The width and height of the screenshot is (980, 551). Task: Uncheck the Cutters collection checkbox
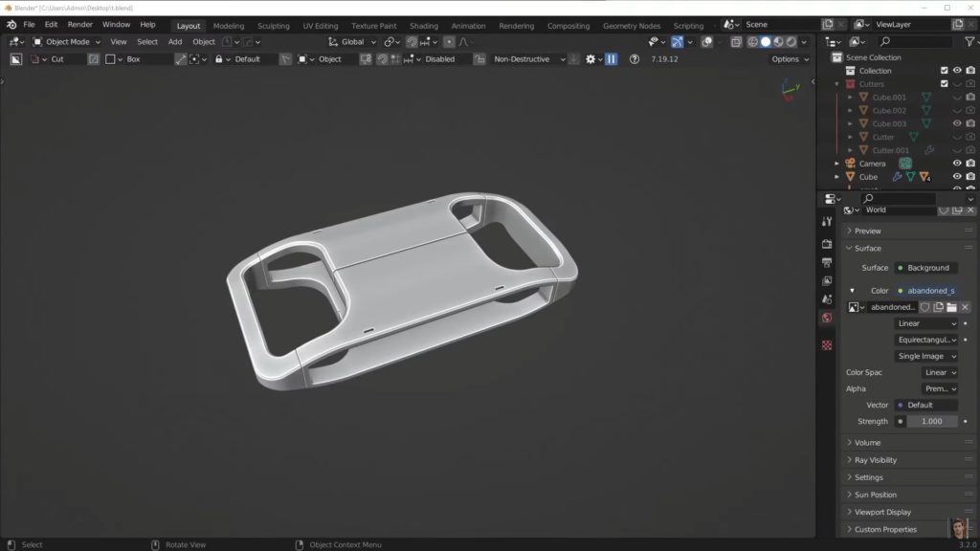(x=944, y=84)
